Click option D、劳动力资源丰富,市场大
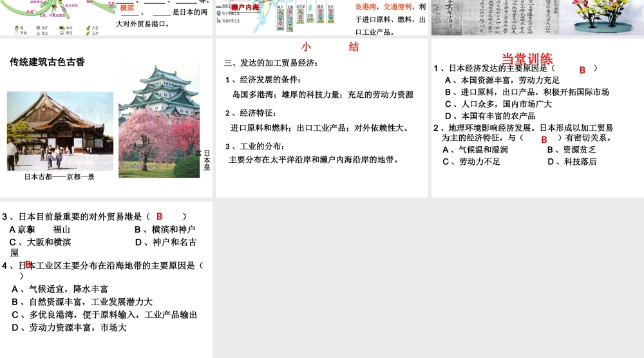 tap(69, 327)
